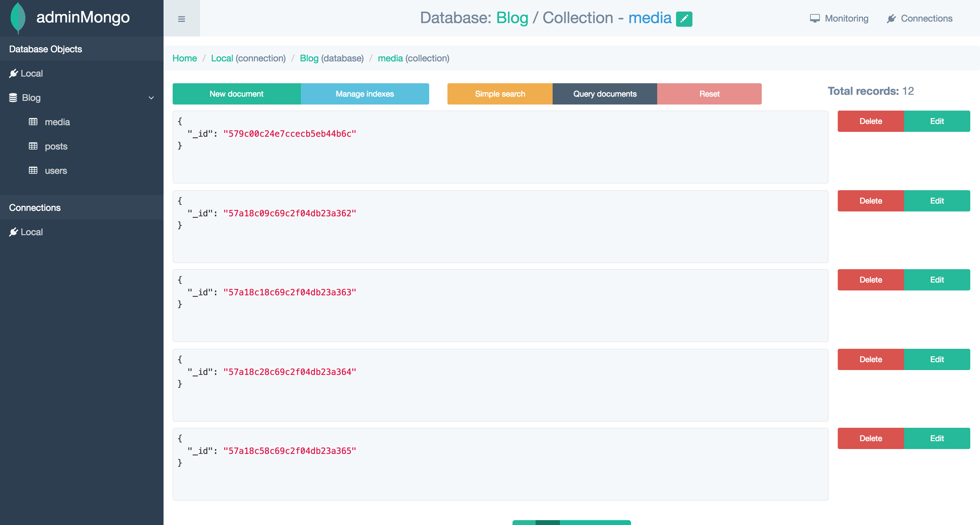Open the users collection in sidebar

click(56, 171)
